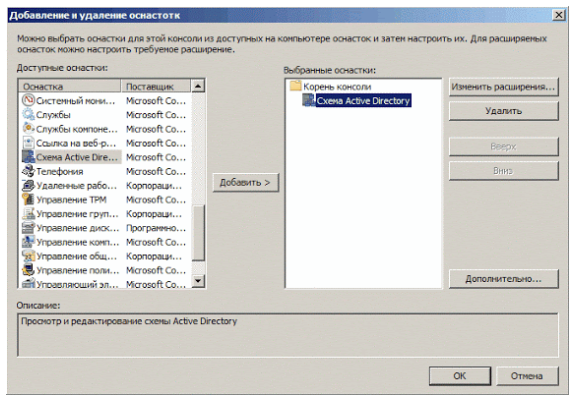Open Изменить расширения... dialog
Screen dimensions: 577x405
click(503, 87)
